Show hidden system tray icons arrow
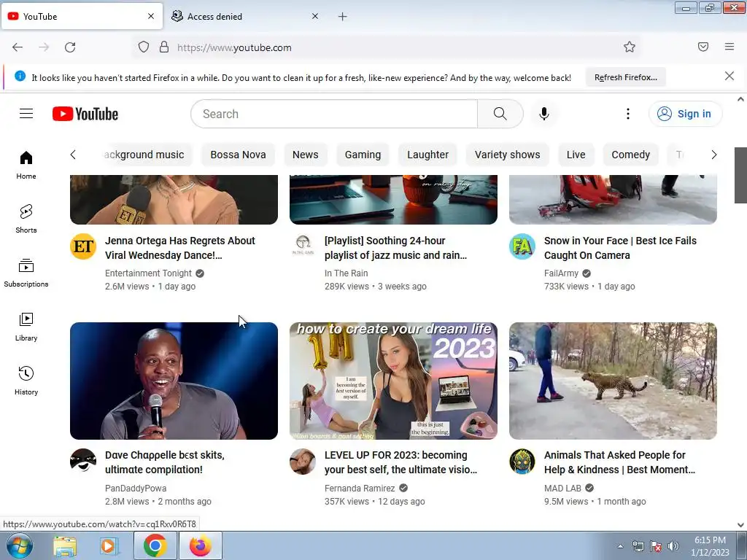 (620, 546)
